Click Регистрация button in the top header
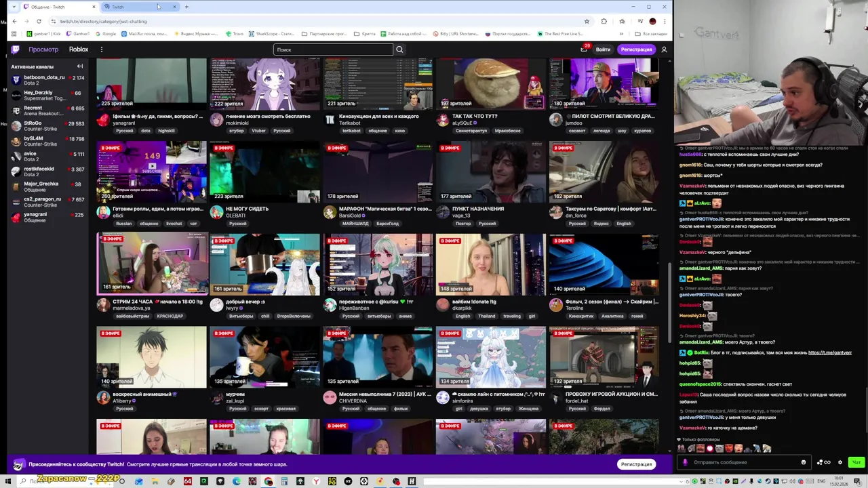This screenshot has height=488, width=868. coord(636,49)
